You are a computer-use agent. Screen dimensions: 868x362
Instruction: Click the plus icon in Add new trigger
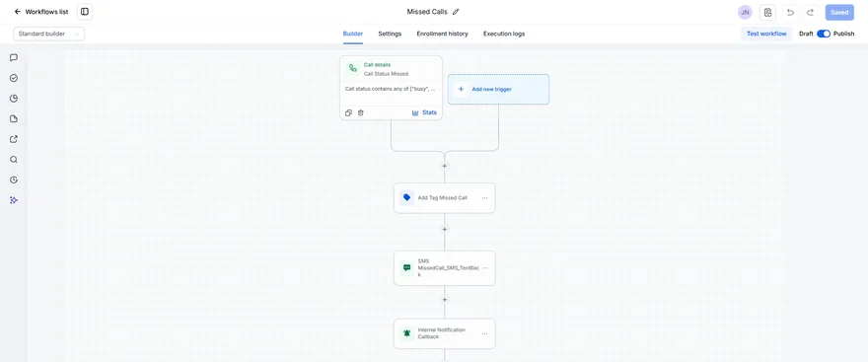[x=461, y=89]
